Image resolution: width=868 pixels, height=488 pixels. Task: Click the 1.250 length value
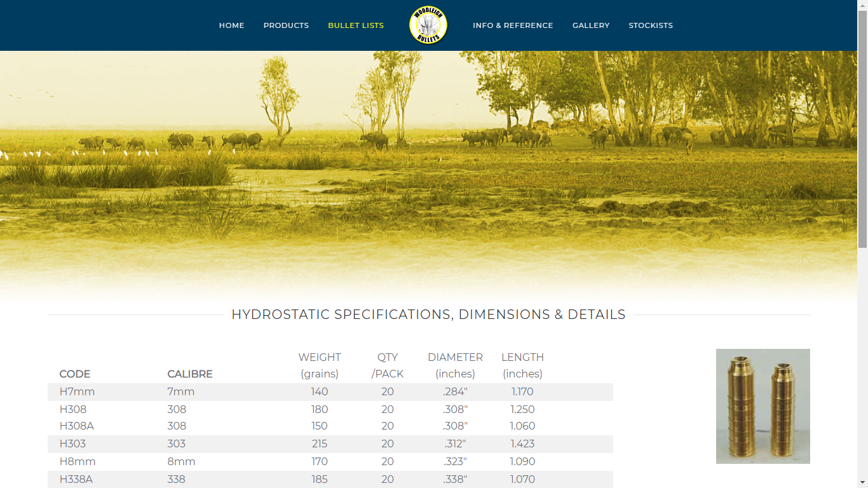pos(522,410)
